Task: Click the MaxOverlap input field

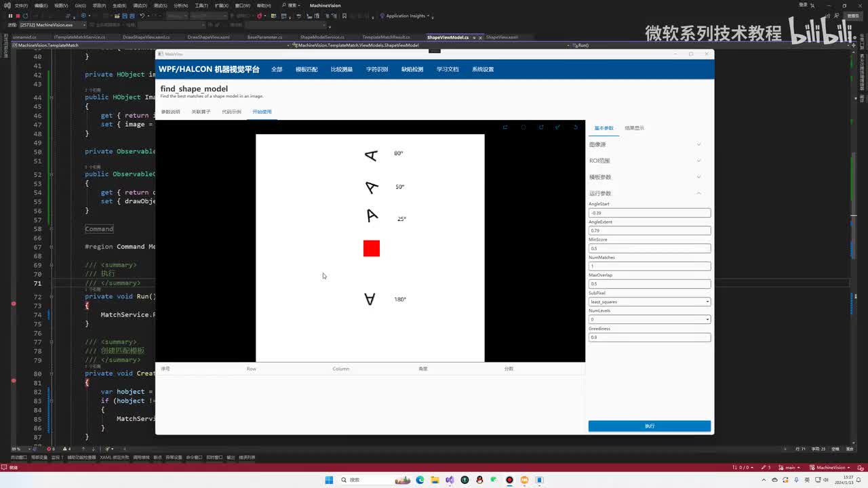Action: [x=650, y=284]
